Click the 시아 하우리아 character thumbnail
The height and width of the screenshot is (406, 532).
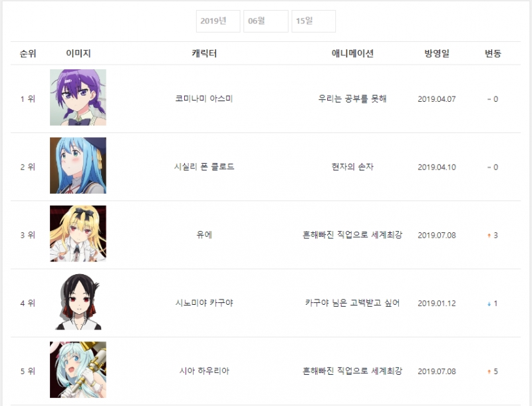click(78, 369)
